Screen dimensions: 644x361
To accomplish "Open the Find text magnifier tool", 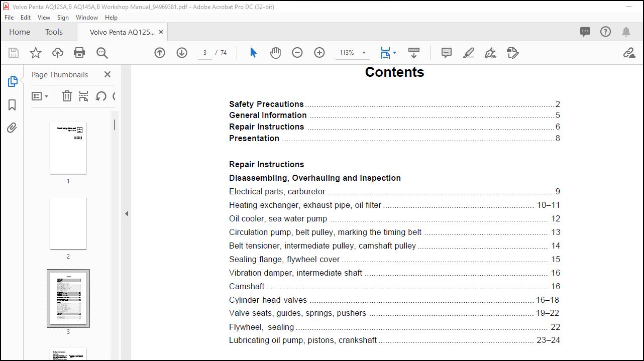I will click(x=102, y=53).
